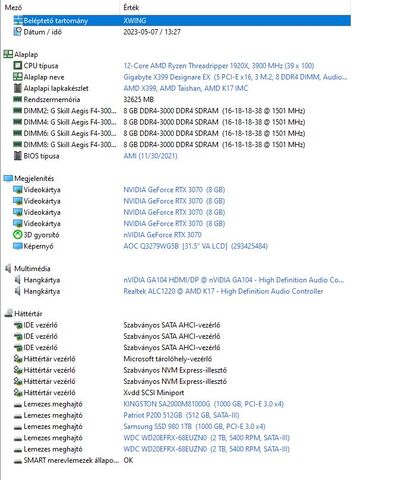Open the Realtek ALC1220 audio controller link
This screenshot has height=480, width=399.
pyautogui.click(x=223, y=291)
